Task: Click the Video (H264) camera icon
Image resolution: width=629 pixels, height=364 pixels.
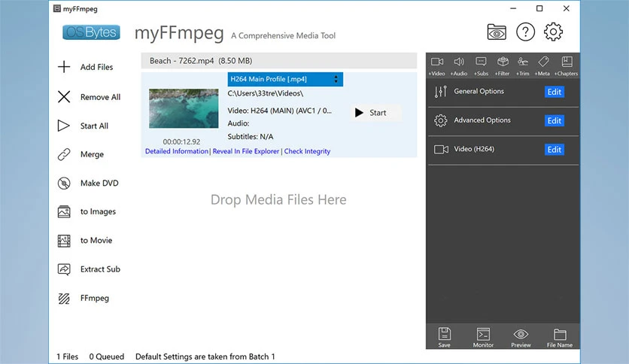Action: pos(441,150)
